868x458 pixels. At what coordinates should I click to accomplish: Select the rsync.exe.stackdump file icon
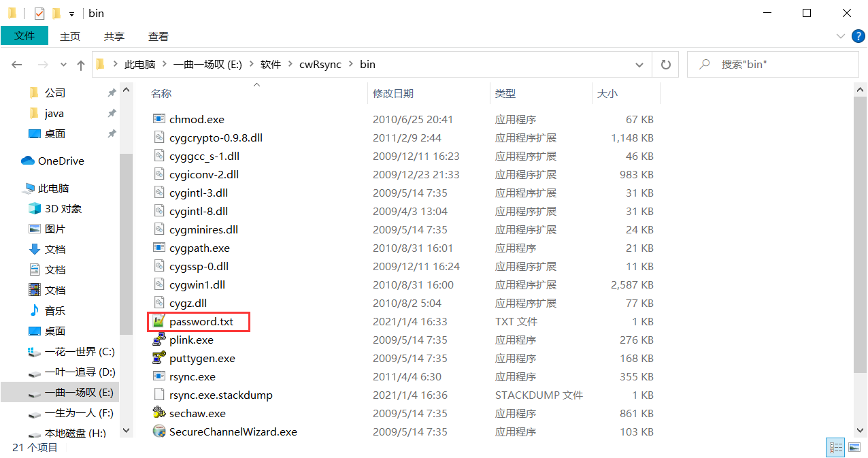pos(158,395)
